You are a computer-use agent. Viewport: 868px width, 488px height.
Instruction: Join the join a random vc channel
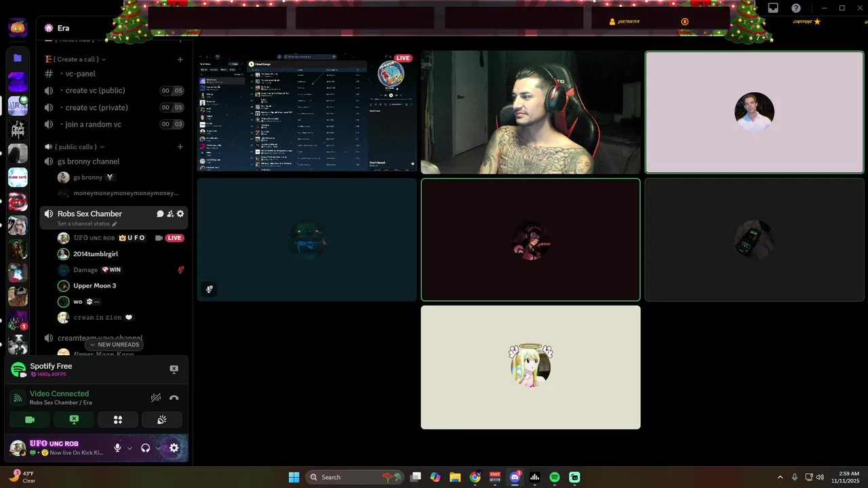114,125
